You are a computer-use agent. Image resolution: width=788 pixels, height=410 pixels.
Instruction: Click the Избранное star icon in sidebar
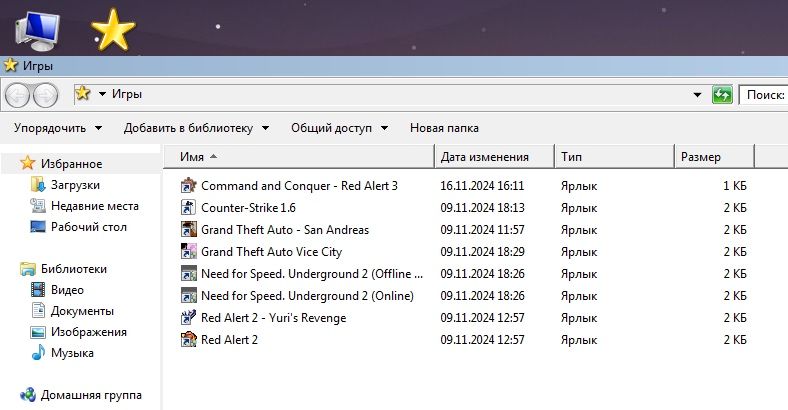(x=27, y=163)
